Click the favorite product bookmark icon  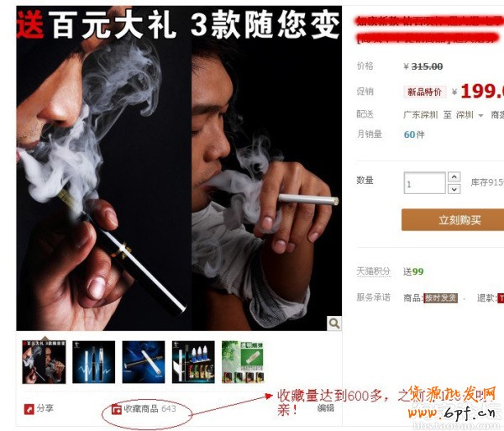[x=116, y=409]
